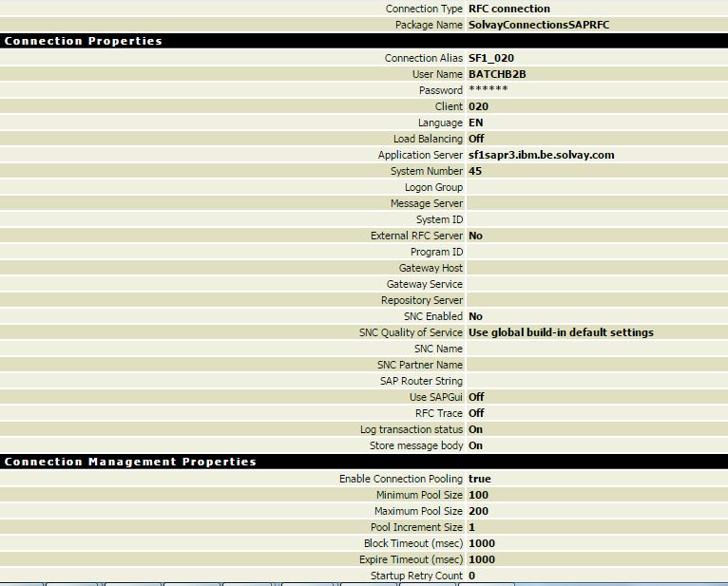
Task: Click the 'SNC Name' label
Action: tap(438, 349)
